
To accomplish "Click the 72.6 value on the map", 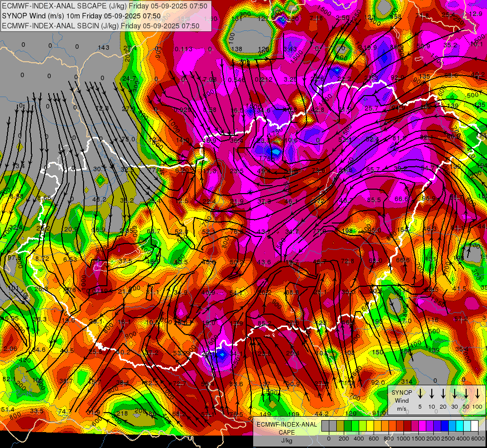I will pos(102,108).
